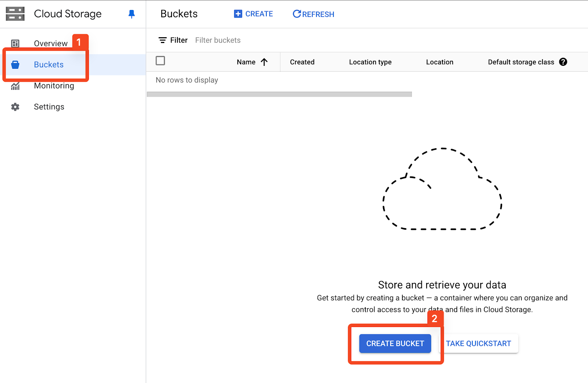
Task: Open the Default storage class help icon
Action: tap(563, 62)
